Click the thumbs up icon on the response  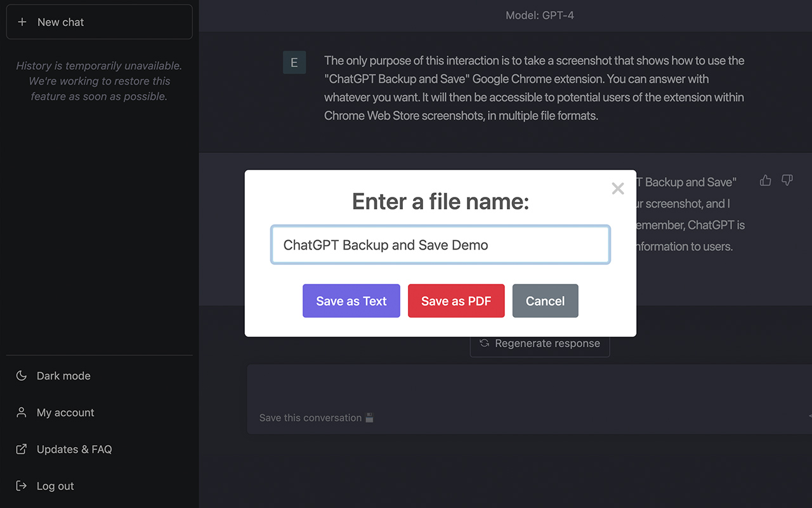766,181
